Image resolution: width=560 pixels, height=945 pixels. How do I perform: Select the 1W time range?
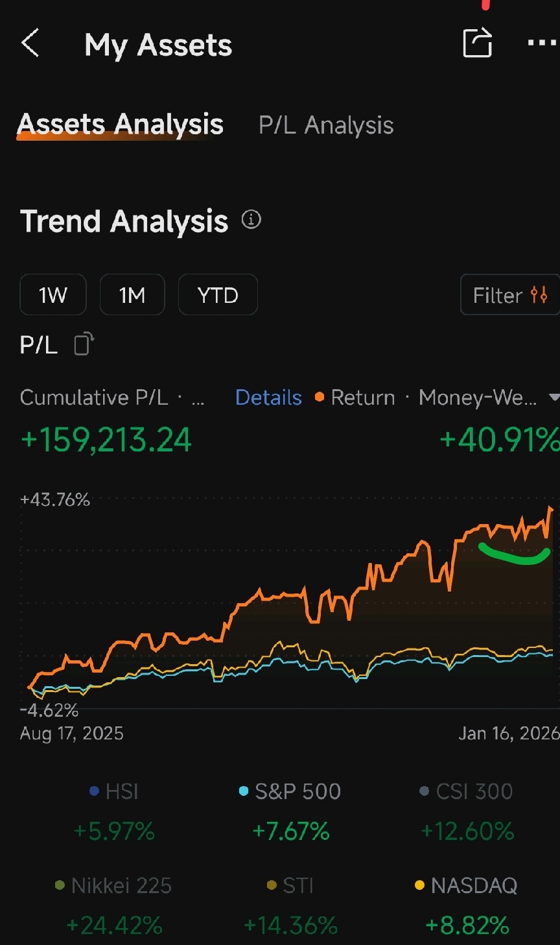(52, 294)
